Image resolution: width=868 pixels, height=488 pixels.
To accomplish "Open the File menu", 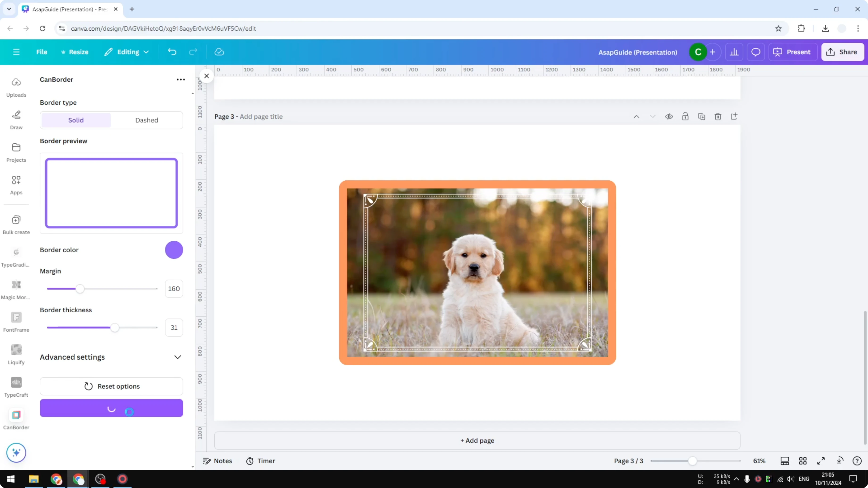I will click(x=42, y=52).
